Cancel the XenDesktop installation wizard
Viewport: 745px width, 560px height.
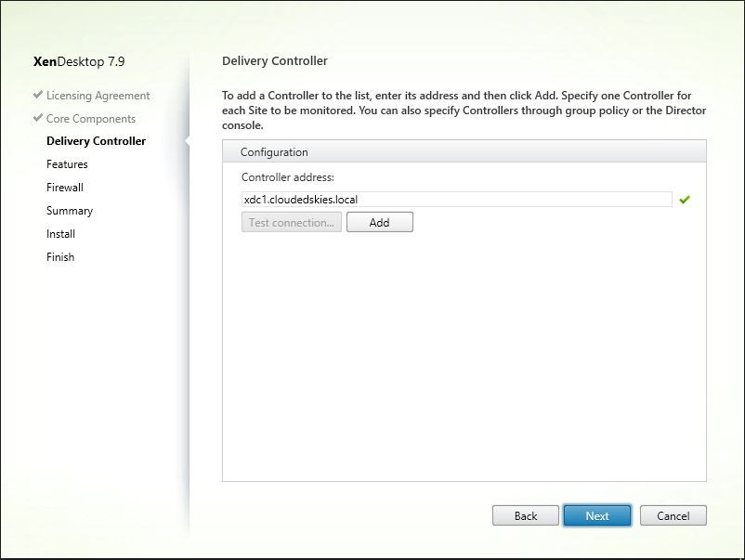[x=673, y=515]
